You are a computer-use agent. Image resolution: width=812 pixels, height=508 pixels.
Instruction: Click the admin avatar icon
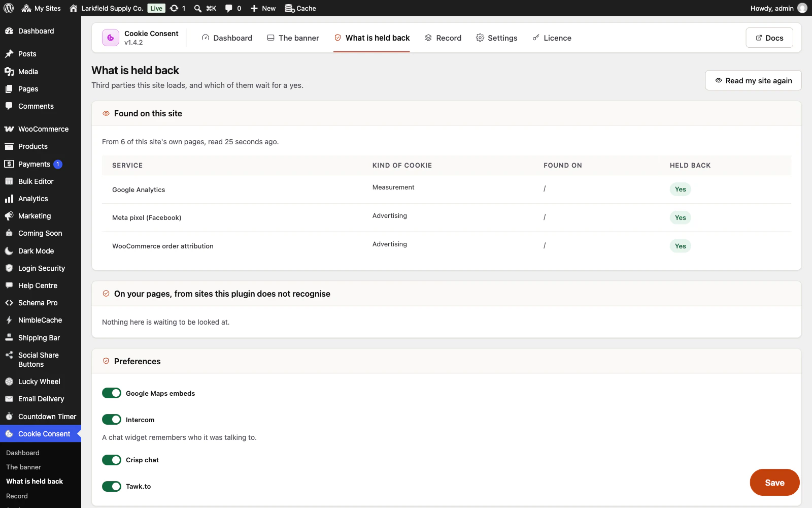click(x=802, y=8)
